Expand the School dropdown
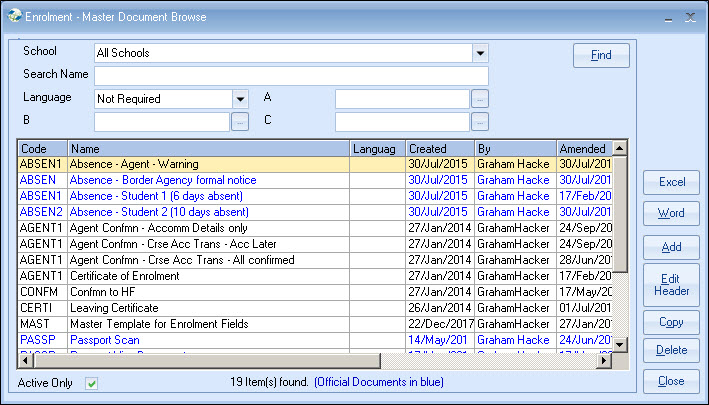Image resolution: width=709 pixels, height=405 pixels. (x=480, y=53)
